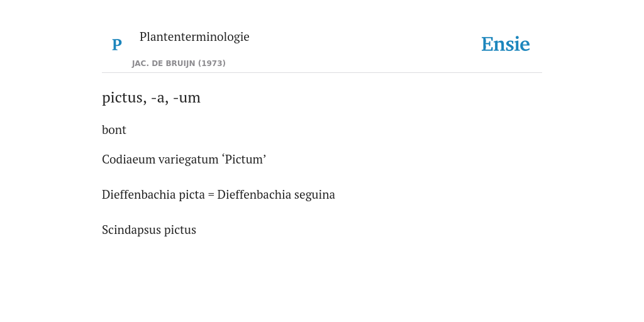Screen dimensions: 644x322
Task: Click the text Dieffenbachia seguina
Action: coord(276,195)
